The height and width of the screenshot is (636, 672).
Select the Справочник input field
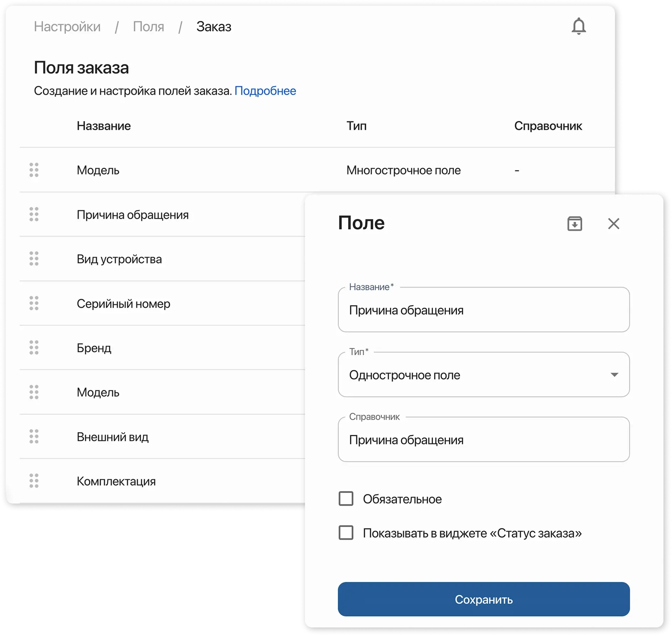pyautogui.click(x=484, y=439)
